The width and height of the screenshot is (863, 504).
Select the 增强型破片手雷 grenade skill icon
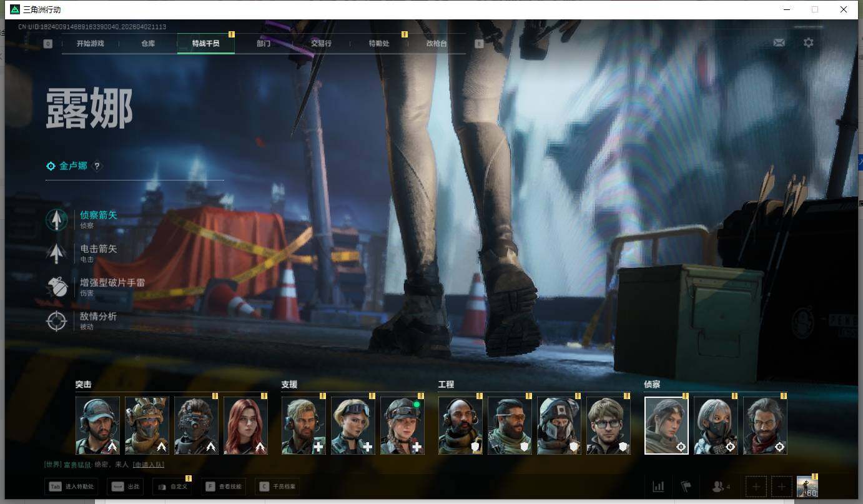point(57,287)
